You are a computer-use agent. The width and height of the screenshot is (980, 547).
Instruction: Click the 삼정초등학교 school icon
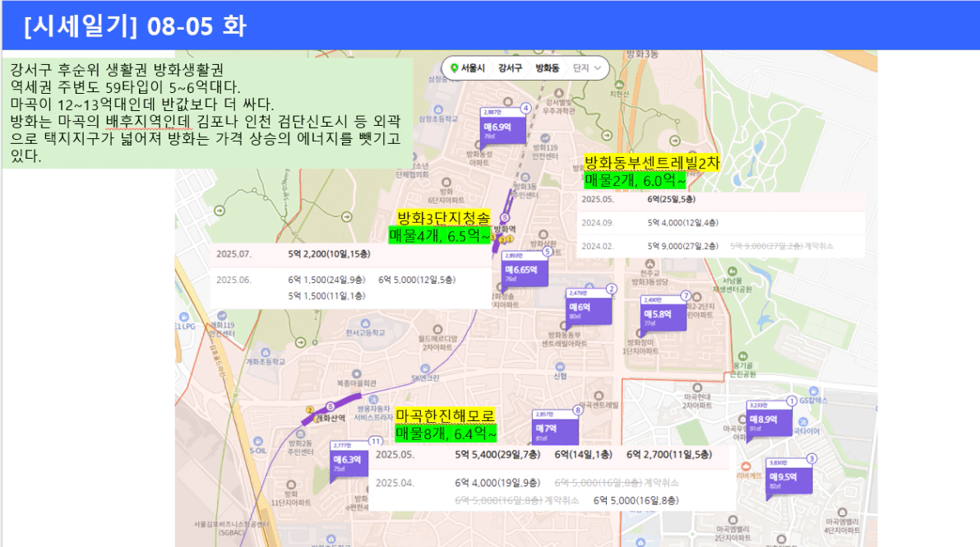pyautogui.click(x=438, y=109)
